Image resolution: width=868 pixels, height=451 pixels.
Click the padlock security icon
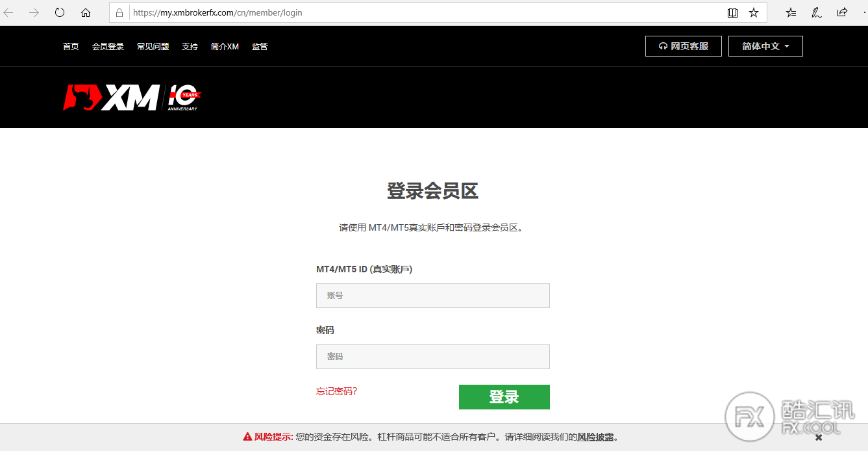[119, 12]
